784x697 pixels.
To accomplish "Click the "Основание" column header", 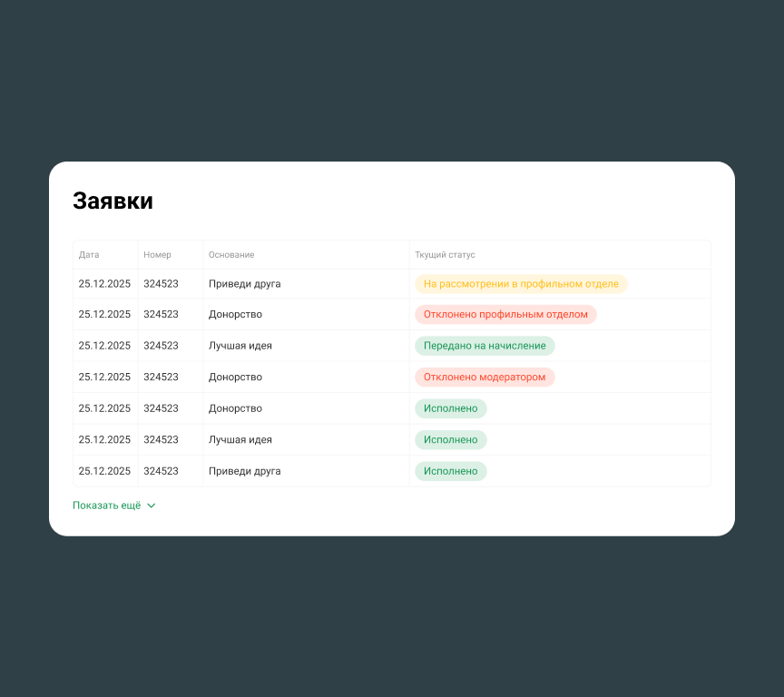I will click(x=231, y=255).
